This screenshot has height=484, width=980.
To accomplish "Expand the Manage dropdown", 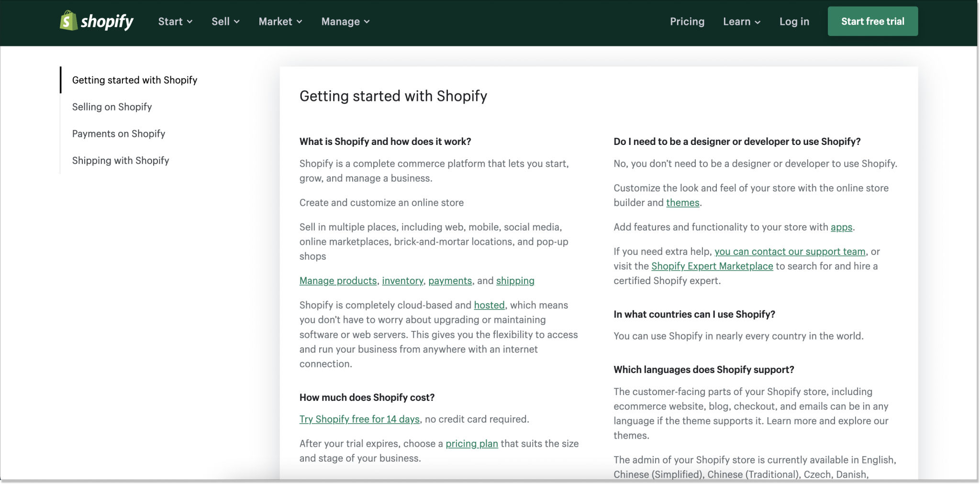I will click(x=345, y=21).
